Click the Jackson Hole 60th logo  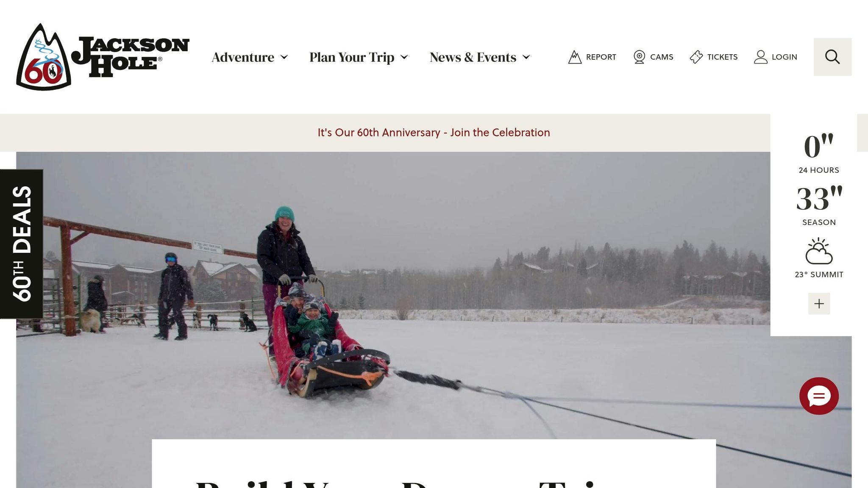[x=103, y=57]
